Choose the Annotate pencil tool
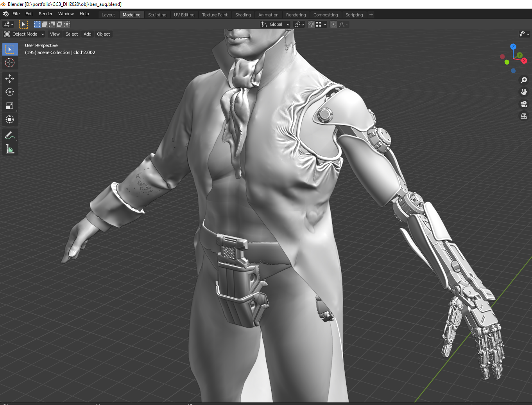 click(x=10, y=135)
